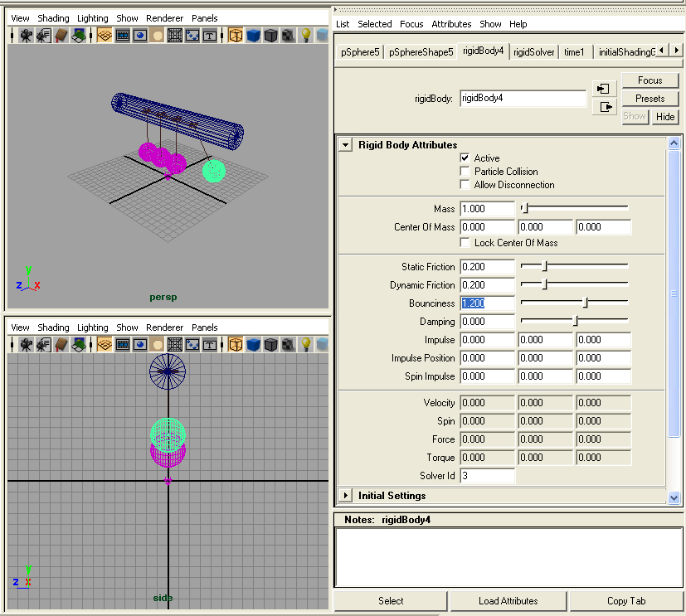686x616 pixels.
Task: Click the rigidBody name field
Action: click(523, 99)
